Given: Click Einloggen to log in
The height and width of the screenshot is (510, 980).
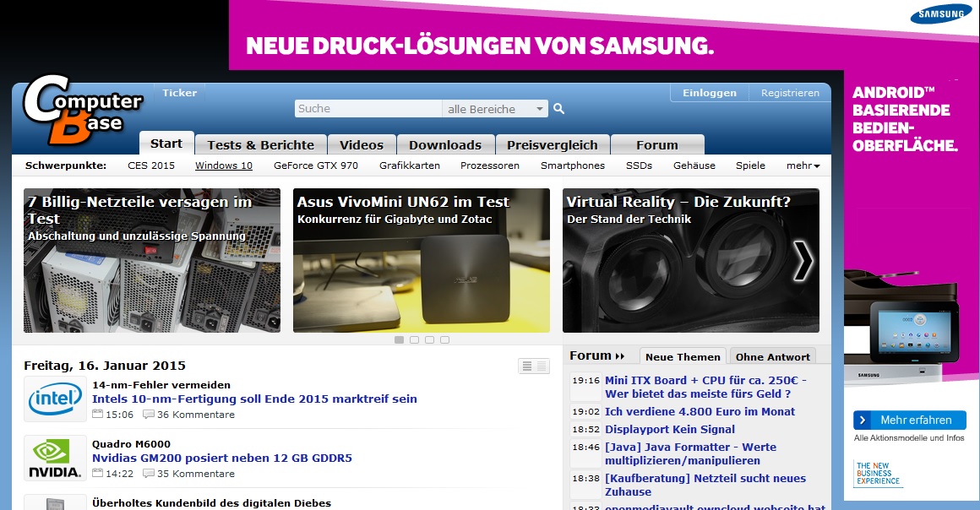Looking at the screenshot, I should click(x=710, y=93).
